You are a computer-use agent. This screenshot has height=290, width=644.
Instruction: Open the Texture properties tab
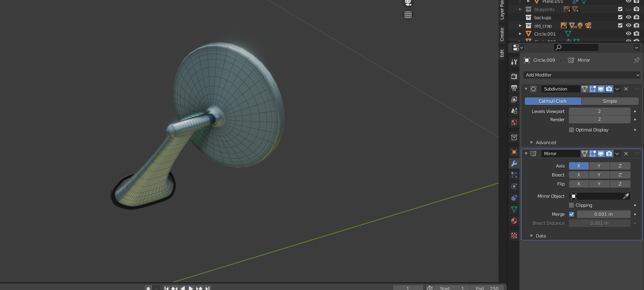click(x=514, y=236)
